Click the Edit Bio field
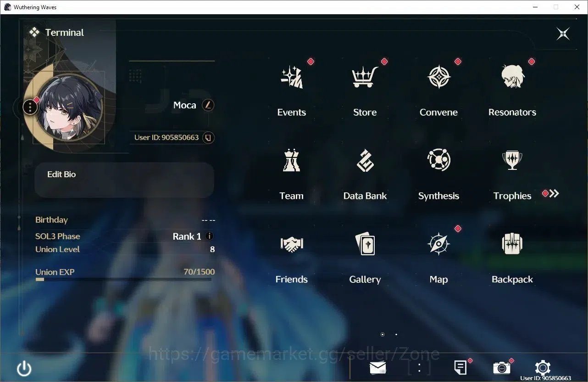588x382 pixels. (x=124, y=180)
